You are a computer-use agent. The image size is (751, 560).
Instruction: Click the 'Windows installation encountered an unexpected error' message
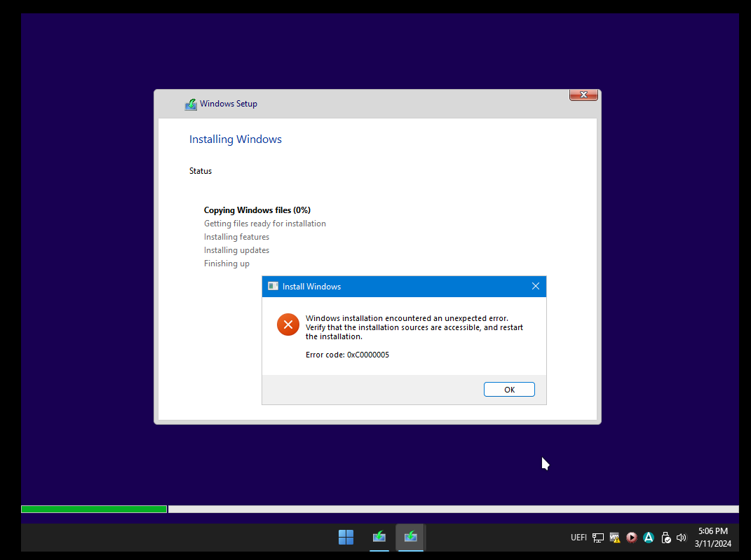point(414,327)
